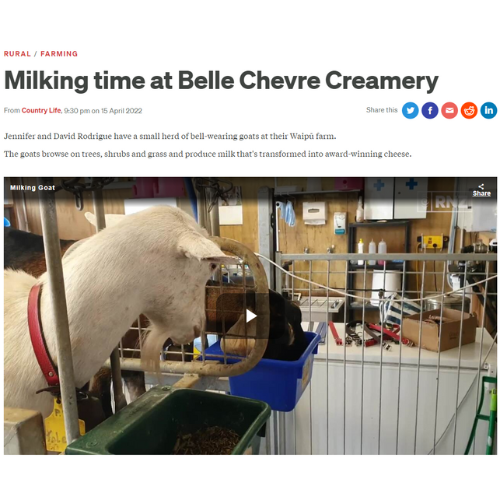Viewport: 500px width, 500px height.
Task: Play the Milking Goat video
Action: pos(251,316)
